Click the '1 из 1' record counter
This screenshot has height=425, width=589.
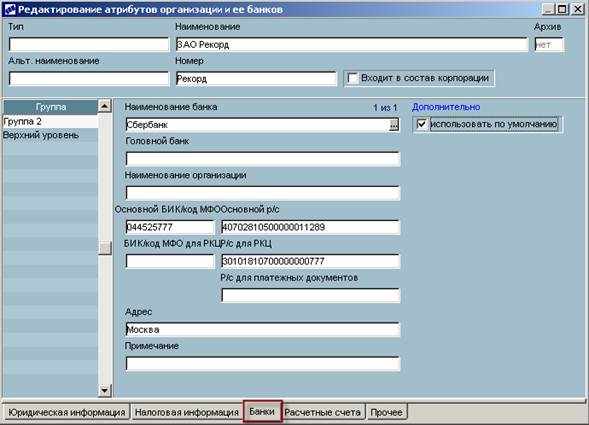point(385,107)
